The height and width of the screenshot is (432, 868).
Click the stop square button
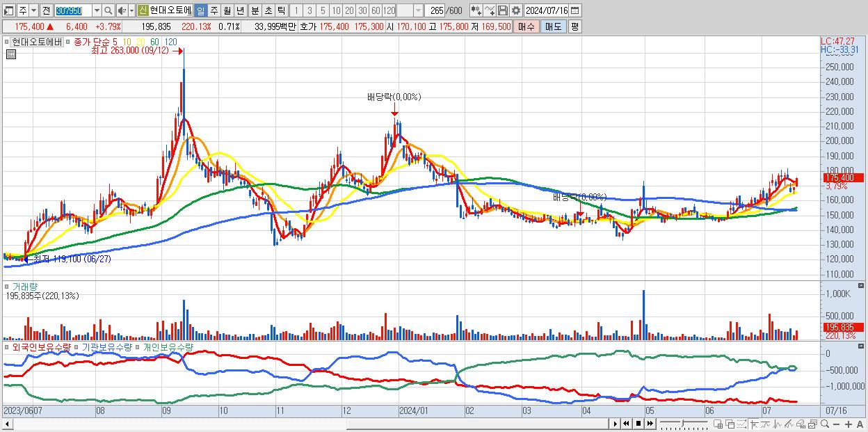(x=638, y=424)
